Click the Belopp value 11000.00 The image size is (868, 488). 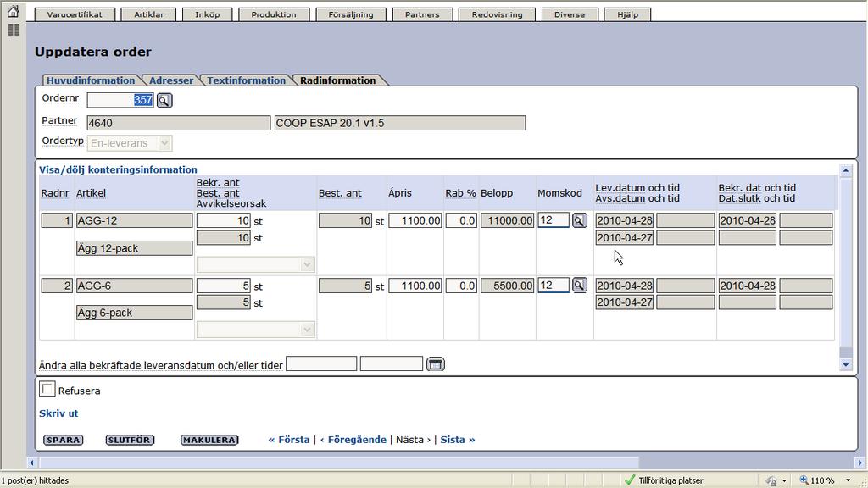pyautogui.click(x=507, y=220)
